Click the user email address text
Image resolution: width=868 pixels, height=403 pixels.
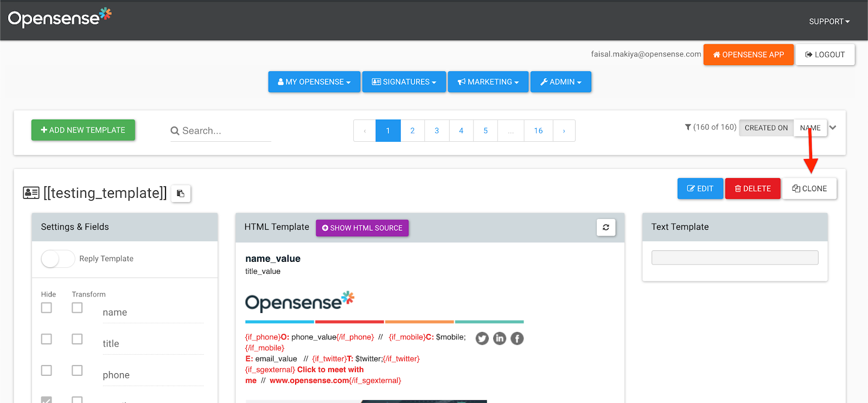(646, 54)
